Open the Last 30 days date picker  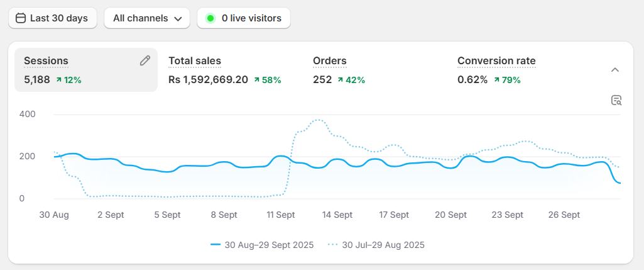(x=53, y=18)
